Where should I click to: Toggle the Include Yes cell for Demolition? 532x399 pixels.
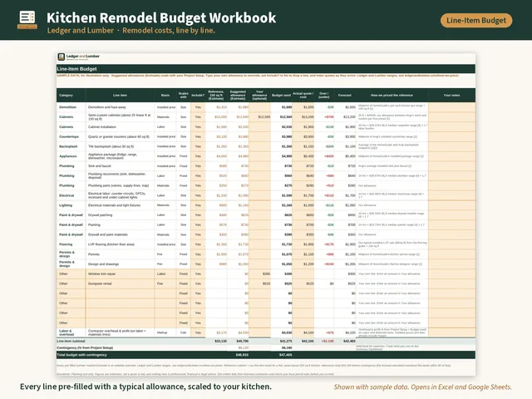[198, 107]
